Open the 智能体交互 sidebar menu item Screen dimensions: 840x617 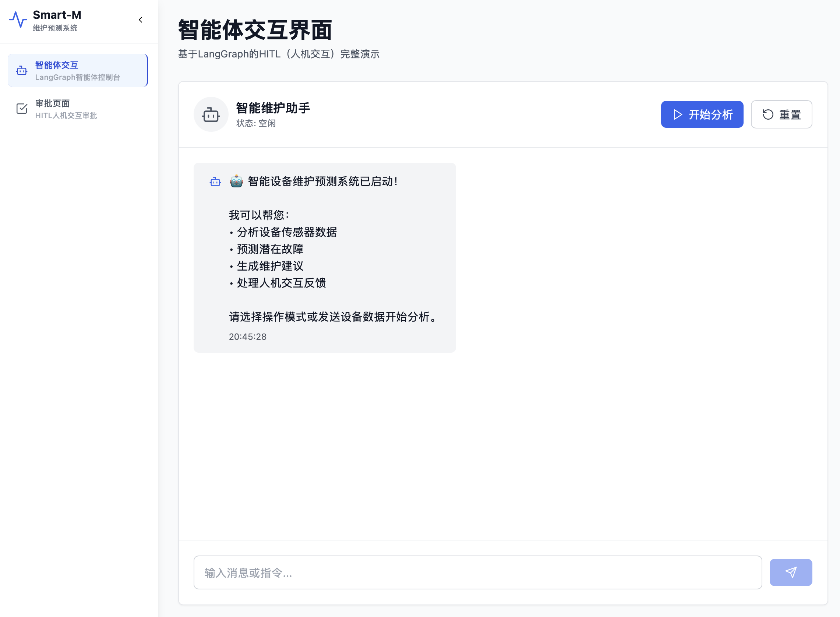coord(78,70)
